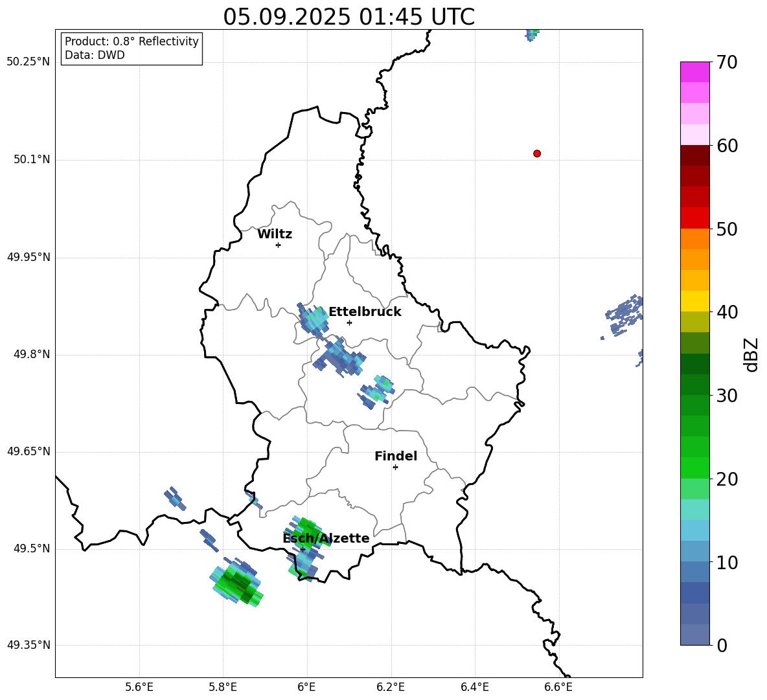The height and width of the screenshot is (700, 767).
Task: Pick the orange colorbar swatch just below 50
Action: pos(694,238)
